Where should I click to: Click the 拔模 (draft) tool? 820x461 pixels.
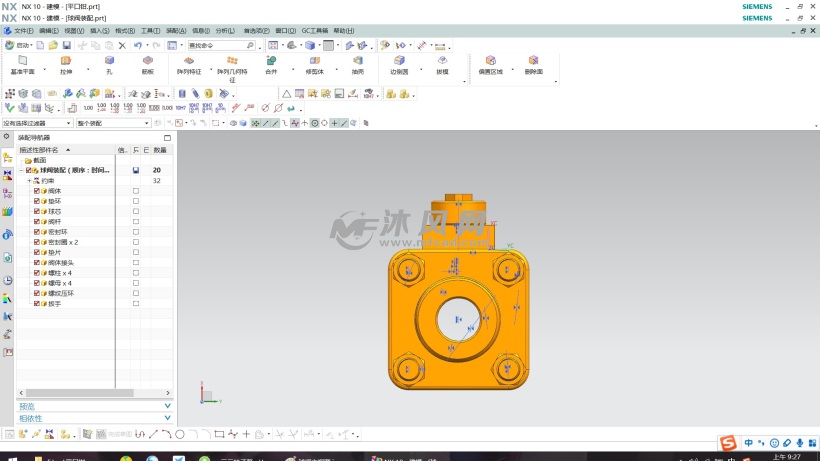pos(442,65)
